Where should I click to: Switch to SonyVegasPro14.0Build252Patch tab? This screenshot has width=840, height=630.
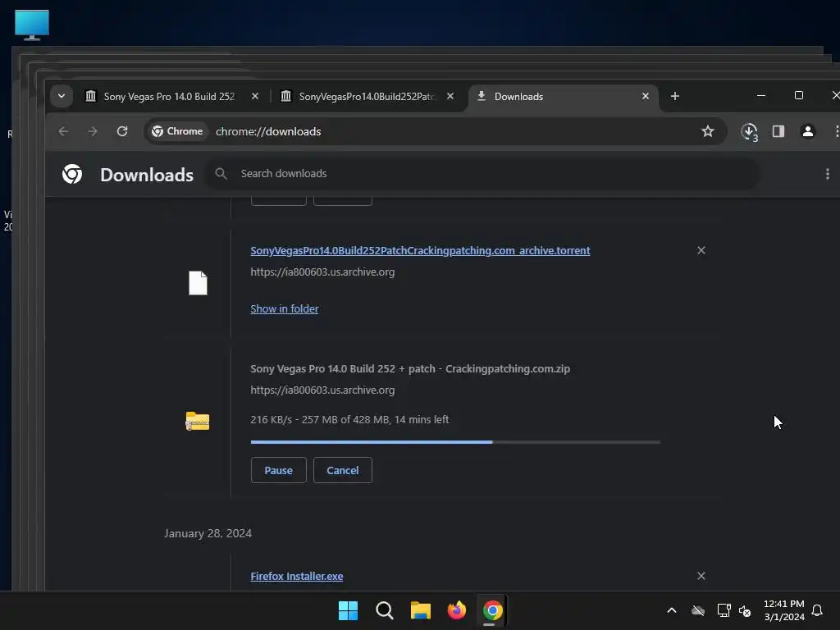click(367, 97)
